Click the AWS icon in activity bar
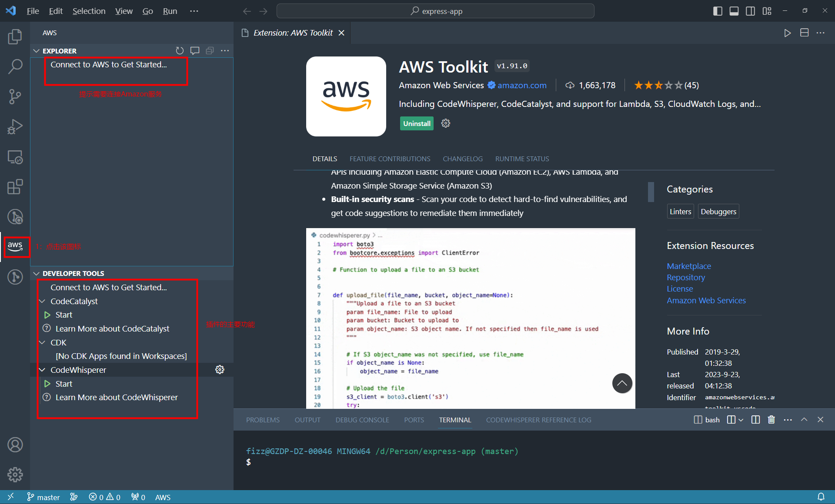 point(15,246)
